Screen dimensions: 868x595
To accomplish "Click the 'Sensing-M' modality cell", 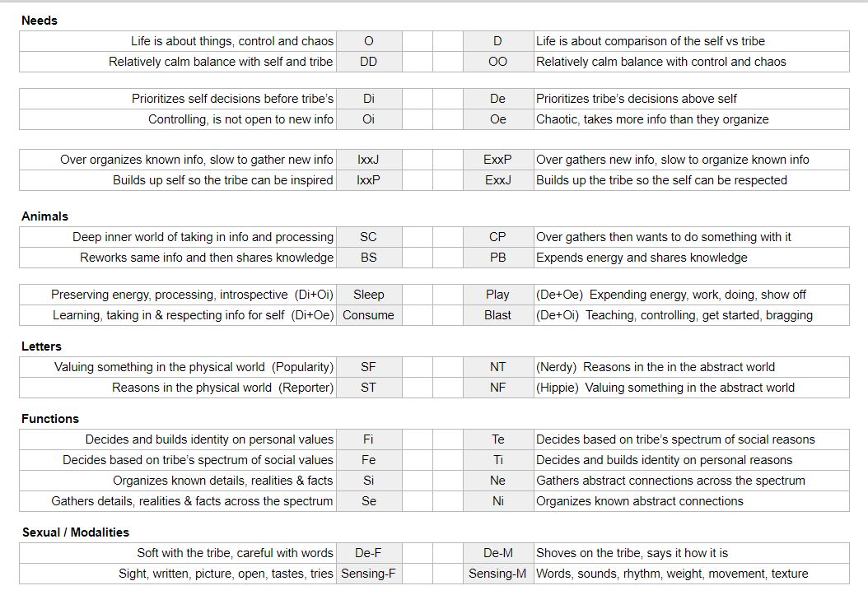I will (x=497, y=574).
